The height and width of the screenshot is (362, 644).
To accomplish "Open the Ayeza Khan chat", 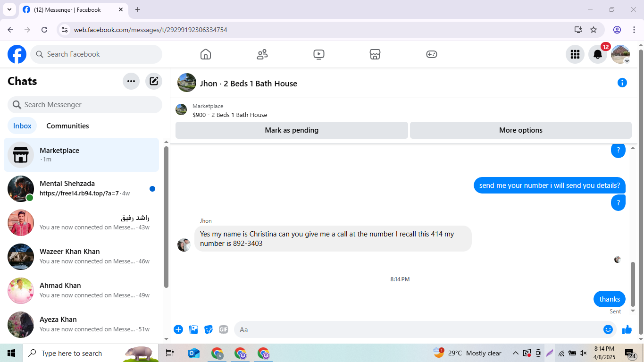I will click(82, 325).
